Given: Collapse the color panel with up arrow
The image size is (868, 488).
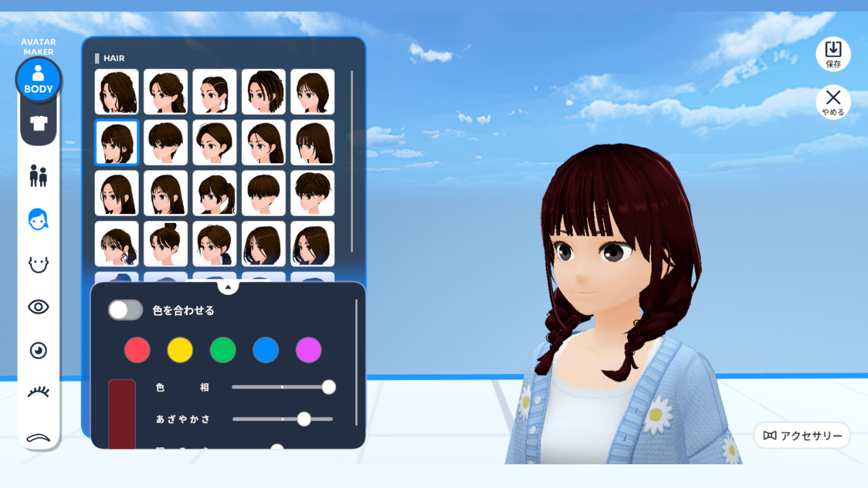Looking at the screenshot, I should (228, 287).
